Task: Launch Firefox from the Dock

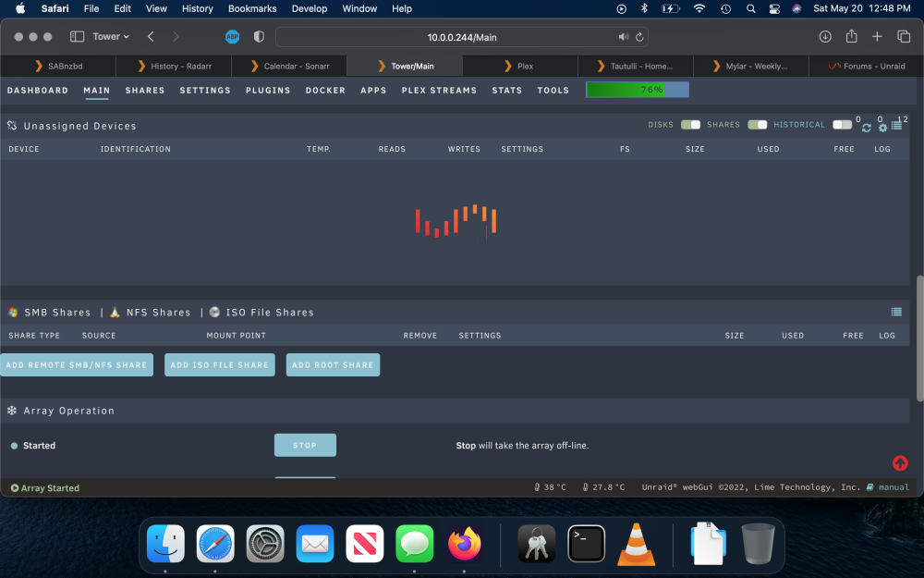Action: [x=465, y=543]
